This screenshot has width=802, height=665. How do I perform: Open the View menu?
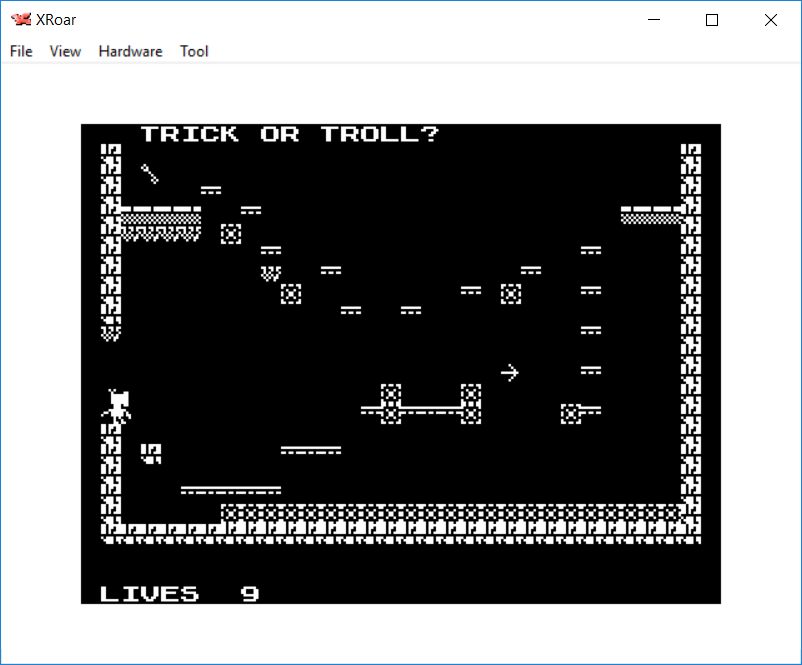(65, 51)
